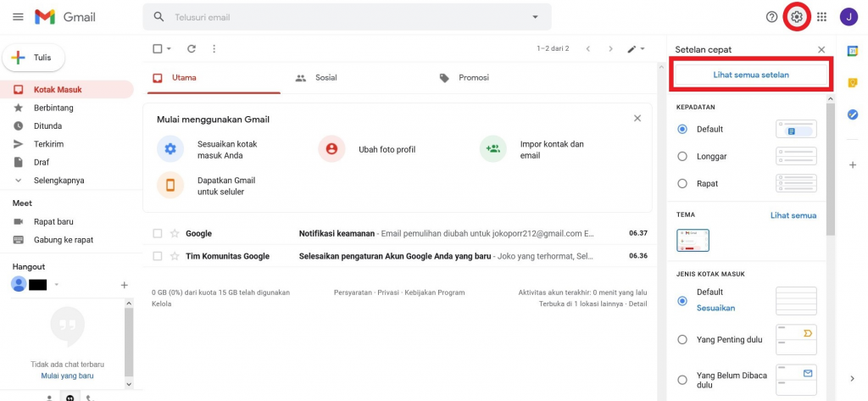Select Default density radio button
The height and width of the screenshot is (401, 868).
tap(682, 129)
